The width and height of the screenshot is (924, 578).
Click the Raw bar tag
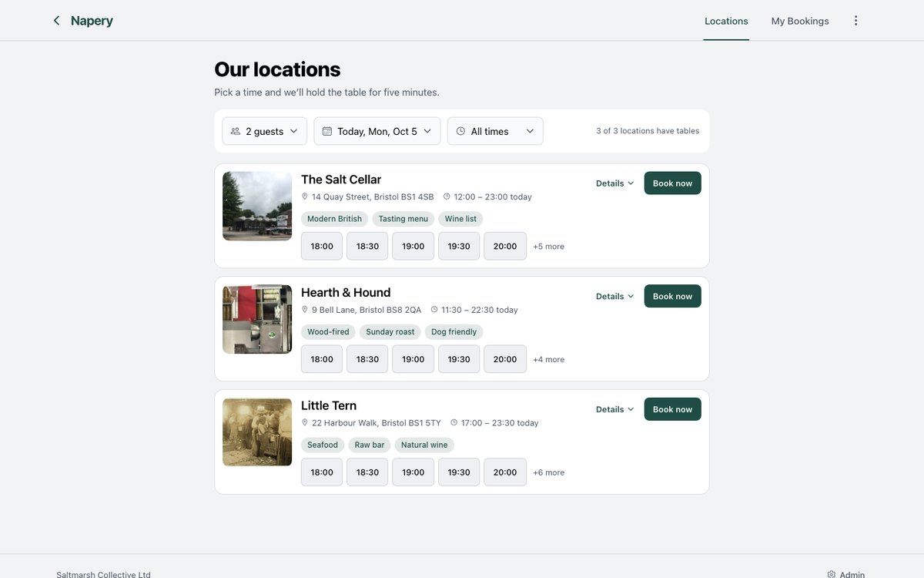pos(370,445)
